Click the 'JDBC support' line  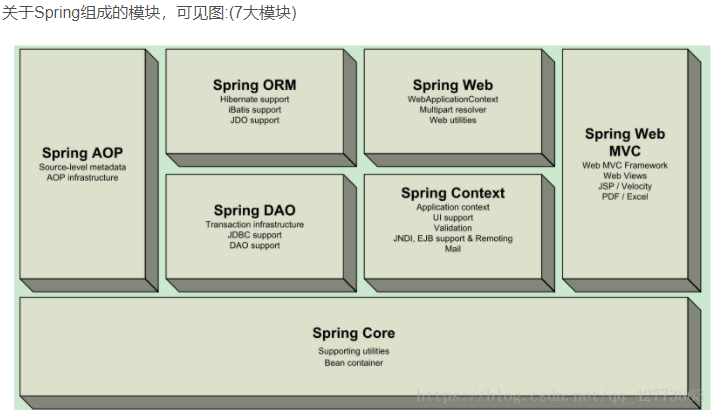[254, 235]
